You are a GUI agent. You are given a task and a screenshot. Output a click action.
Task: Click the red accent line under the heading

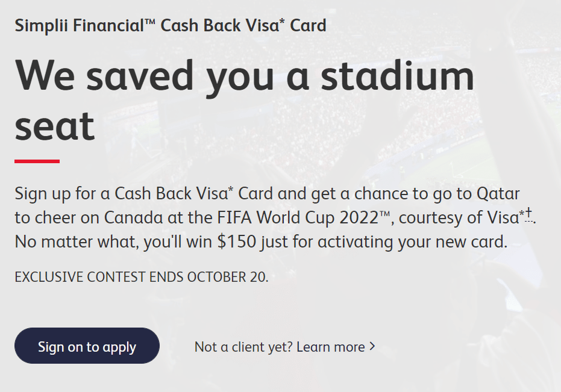coord(37,161)
